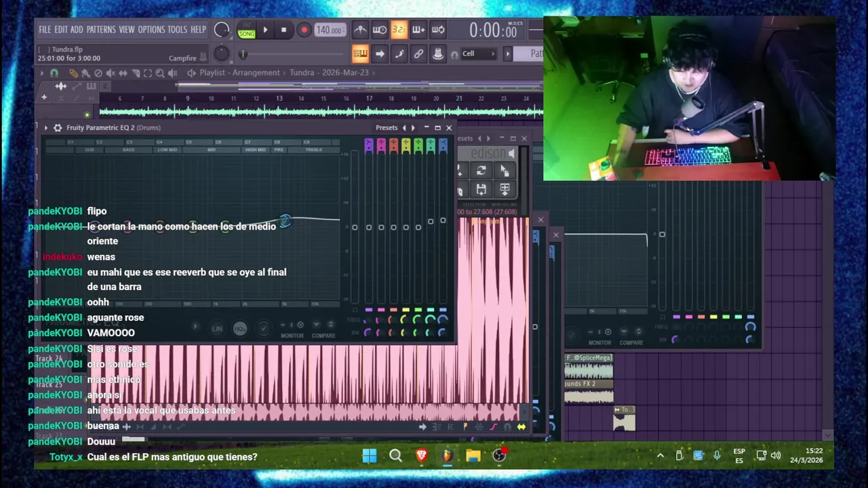The height and width of the screenshot is (488, 868).
Task: Click MONITOR in the background EQ window
Action: pyautogui.click(x=599, y=343)
